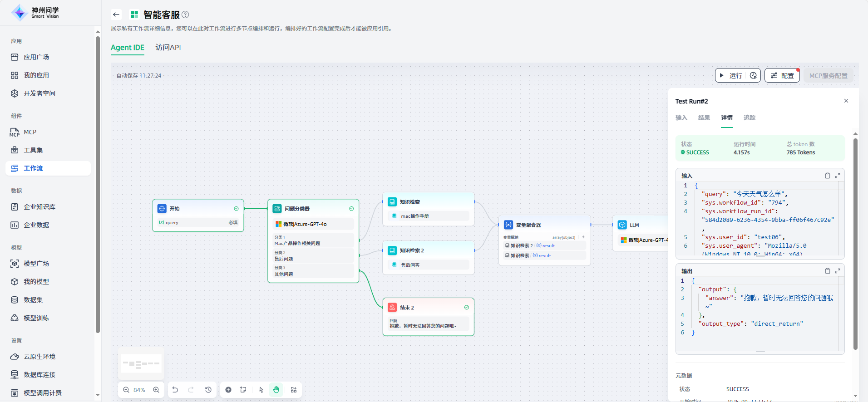Switch to the 追踪 tab

(749, 118)
